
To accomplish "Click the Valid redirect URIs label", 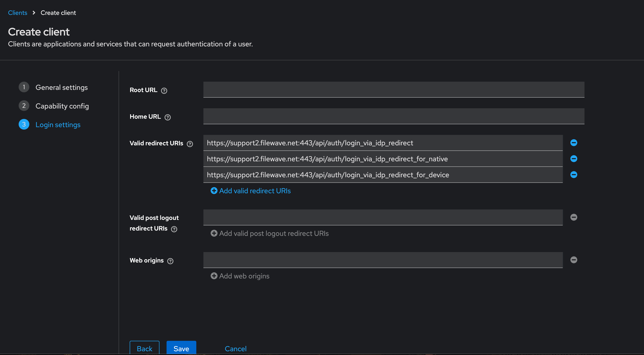I will click(x=156, y=143).
